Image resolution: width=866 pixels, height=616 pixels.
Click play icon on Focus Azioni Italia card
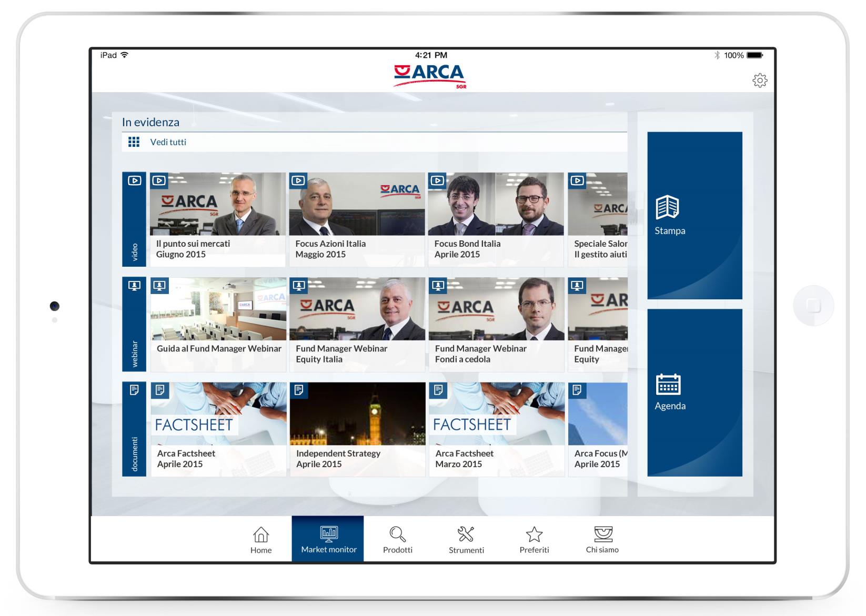[x=298, y=181]
